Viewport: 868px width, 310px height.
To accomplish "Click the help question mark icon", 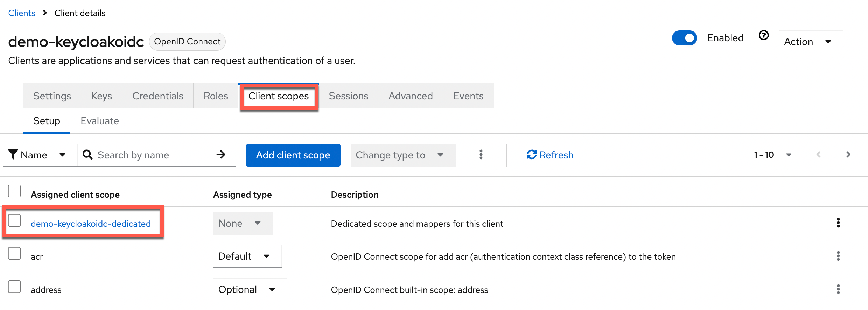I will pyautogui.click(x=763, y=35).
